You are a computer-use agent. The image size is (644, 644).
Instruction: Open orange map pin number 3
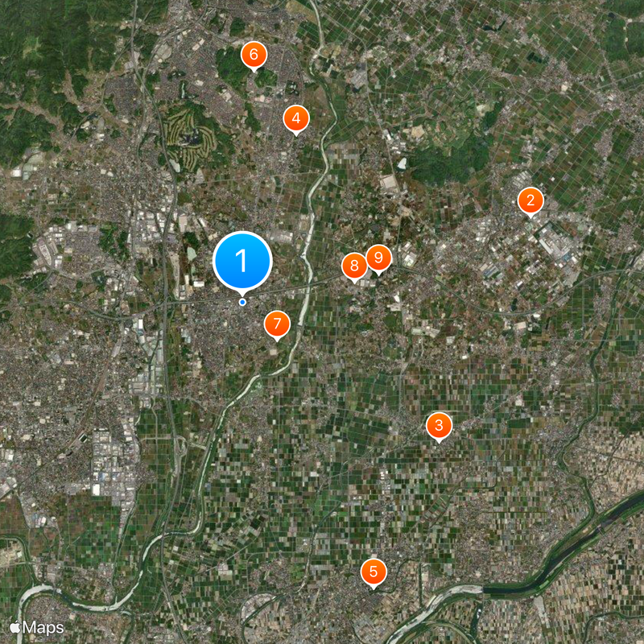(439, 427)
